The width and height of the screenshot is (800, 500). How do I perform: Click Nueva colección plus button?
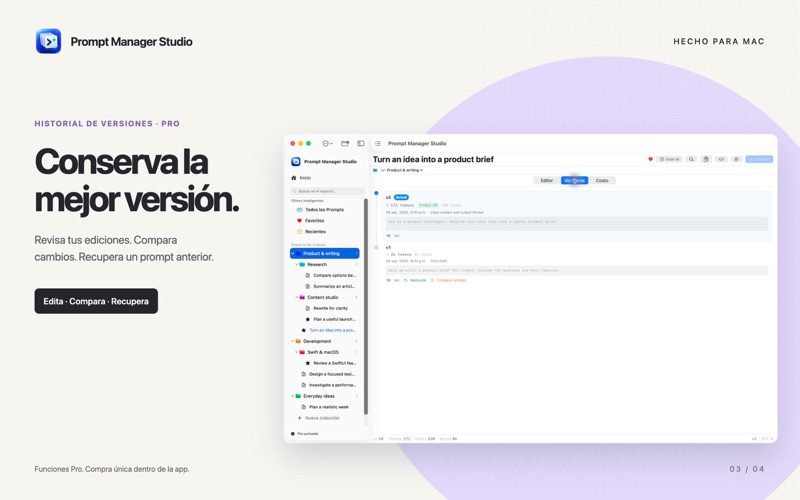pyautogui.click(x=318, y=418)
